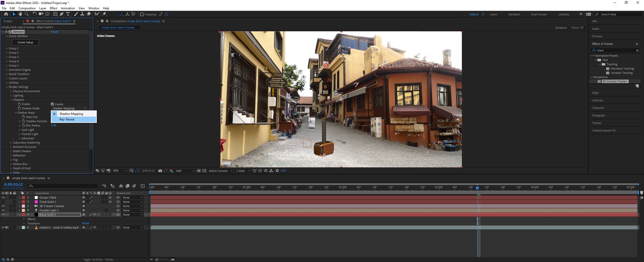Click the snapshot camera icon in viewer
Viewport: 644px width, 262px height.
click(160, 171)
